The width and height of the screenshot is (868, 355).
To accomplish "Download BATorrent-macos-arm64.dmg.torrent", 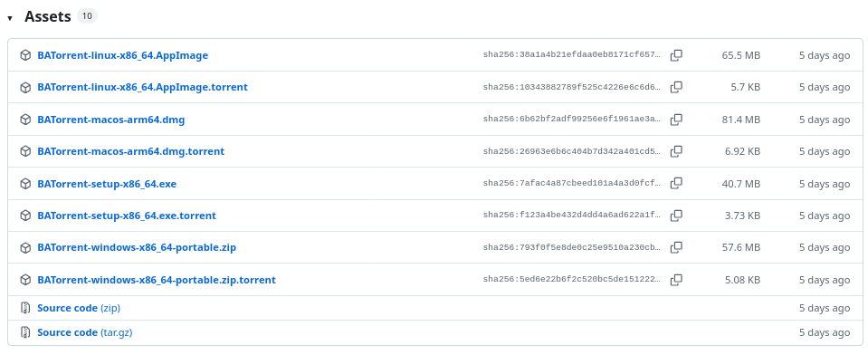I will pyautogui.click(x=130, y=151).
